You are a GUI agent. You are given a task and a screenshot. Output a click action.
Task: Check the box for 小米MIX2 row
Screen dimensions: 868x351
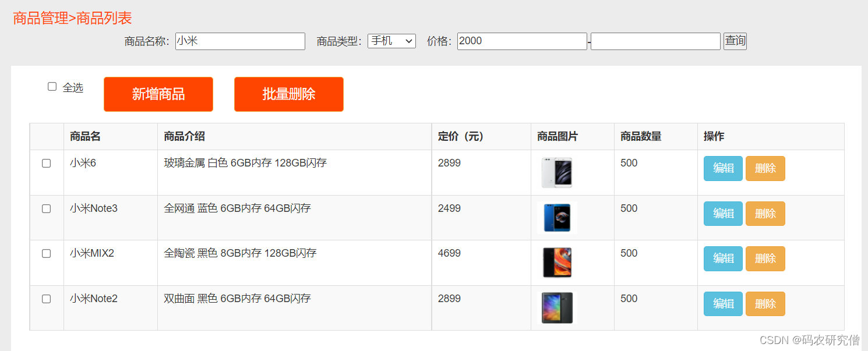[x=47, y=254]
